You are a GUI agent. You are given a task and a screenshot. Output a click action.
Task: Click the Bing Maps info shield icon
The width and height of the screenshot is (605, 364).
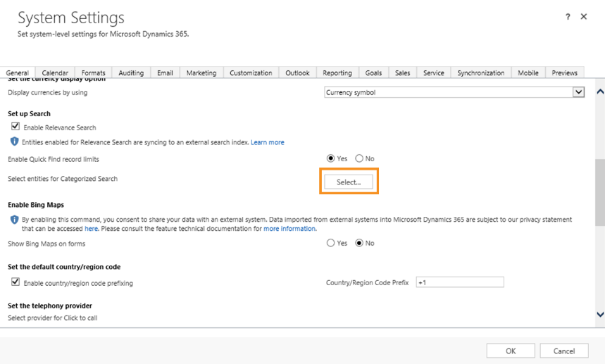pyautogui.click(x=15, y=220)
